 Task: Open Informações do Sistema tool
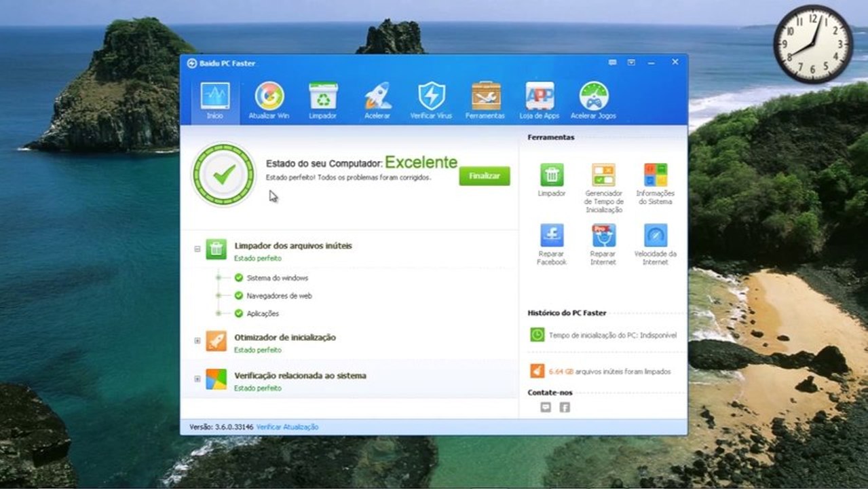click(656, 185)
